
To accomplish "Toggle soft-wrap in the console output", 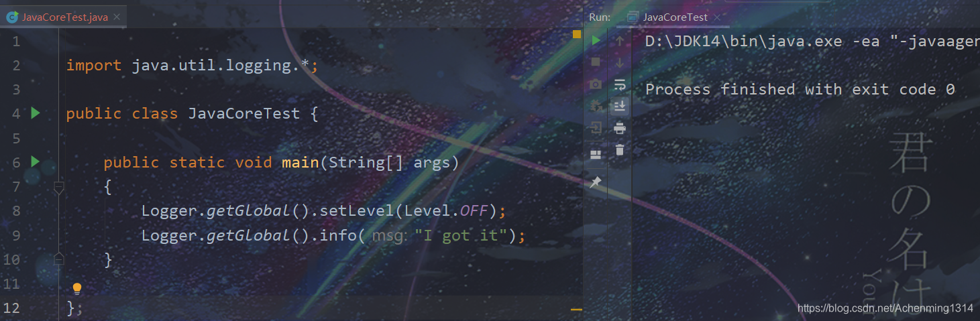I will coord(620,84).
